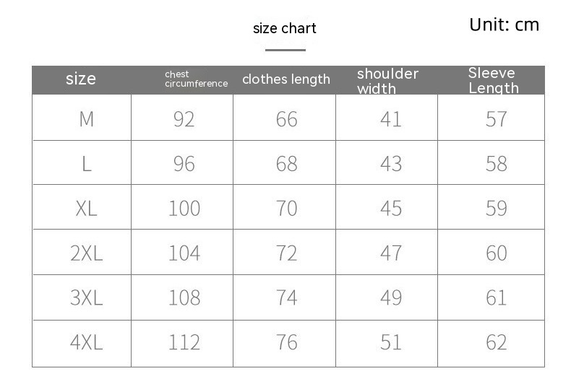Click the "clothes length" column header
This screenshot has height=392, width=571.
[x=285, y=79]
